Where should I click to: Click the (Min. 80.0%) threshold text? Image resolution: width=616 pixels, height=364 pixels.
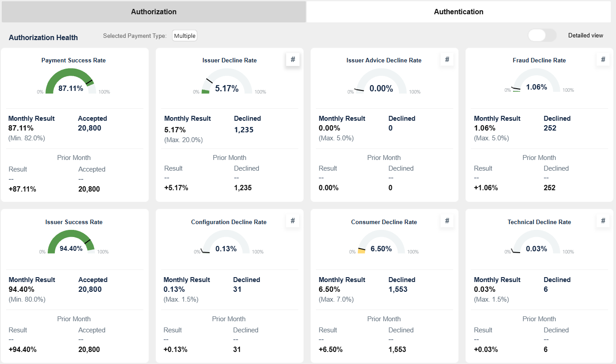(27, 299)
